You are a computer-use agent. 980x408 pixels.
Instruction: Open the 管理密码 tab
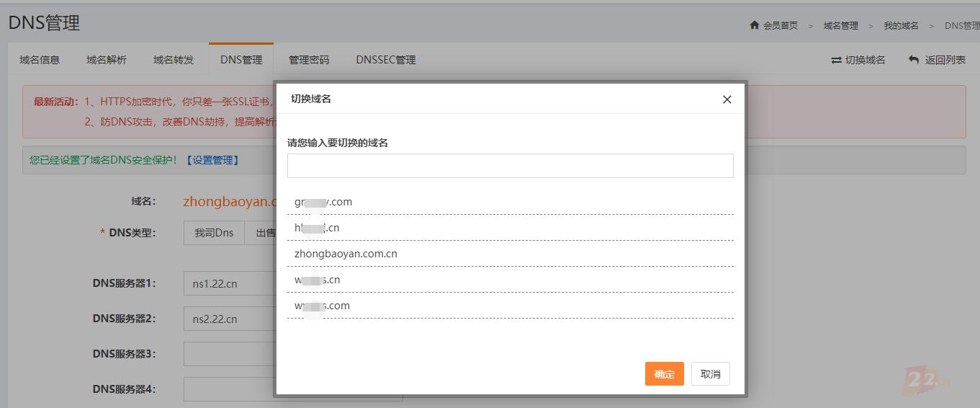[309, 60]
